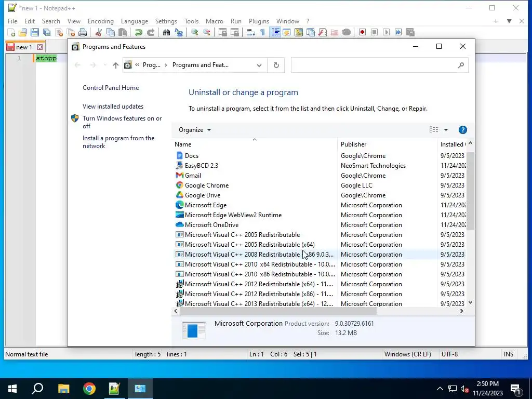Image resolution: width=532 pixels, height=399 pixels.
Task: Click the Save All toolbar icon
Action: click(x=47, y=33)
